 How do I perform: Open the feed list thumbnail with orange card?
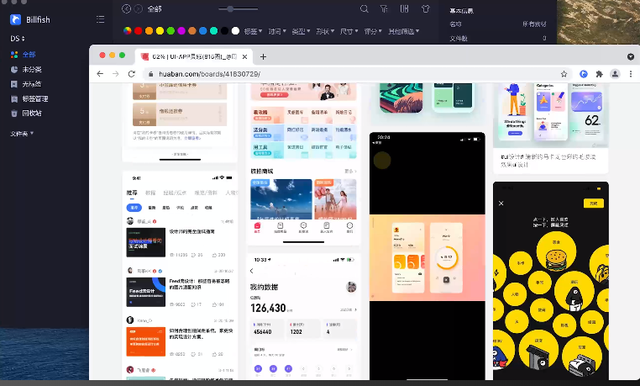point(180,276)
